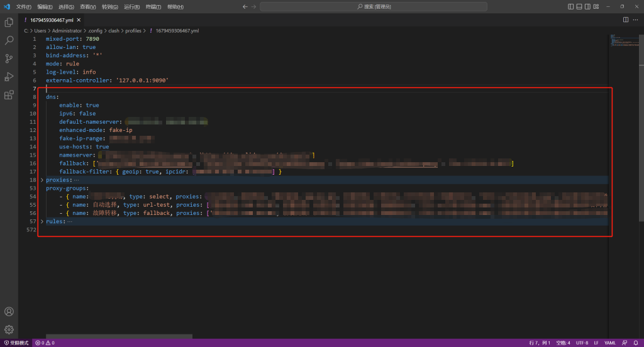Select the 1679459306467.yml editor tab
Image resolution: width=644 pixels, height=347 pixels.
point(52,19)
